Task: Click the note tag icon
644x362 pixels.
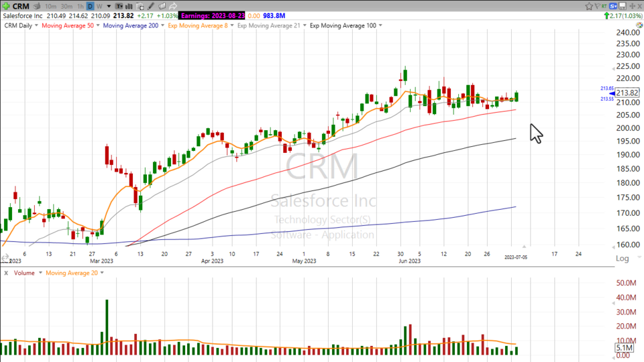Action: 162,6
